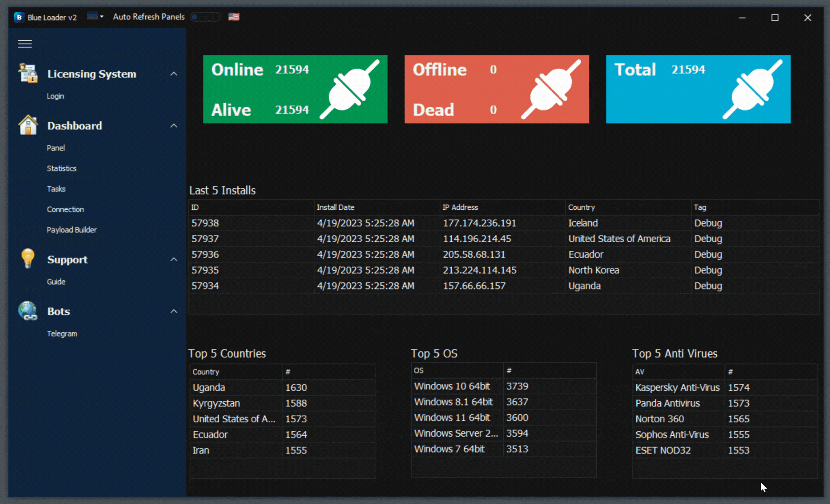Select Kyrgyzstan in Top 5 Countries
The width and height of the screenshot is (830, 504).
[x=282, y=403]
